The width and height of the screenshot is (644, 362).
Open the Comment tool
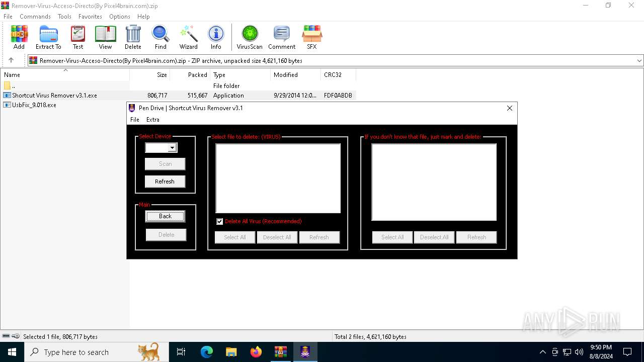282,38
